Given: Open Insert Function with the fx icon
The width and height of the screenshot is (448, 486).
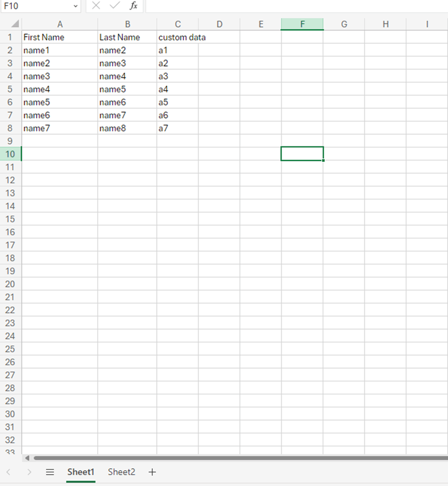Looking at the screenshot, I should point(134,6).
